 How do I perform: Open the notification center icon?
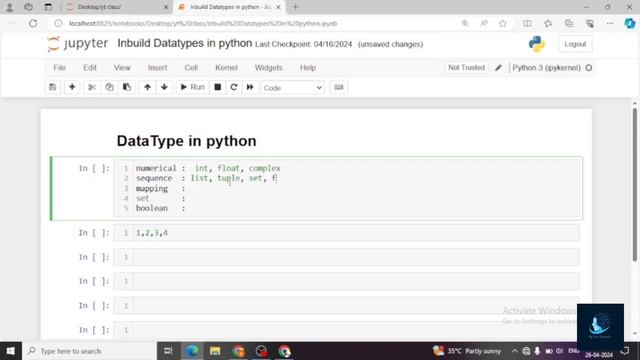pos(625,351)
